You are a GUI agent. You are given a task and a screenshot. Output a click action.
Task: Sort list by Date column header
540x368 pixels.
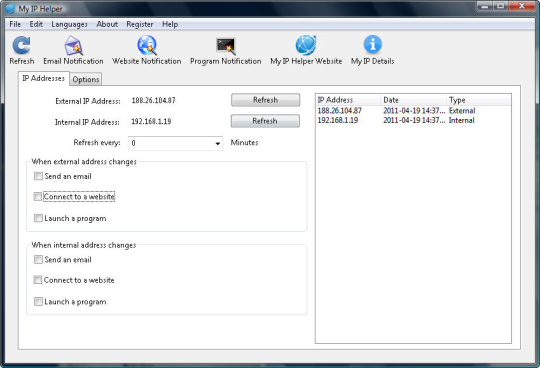[414, 100]
